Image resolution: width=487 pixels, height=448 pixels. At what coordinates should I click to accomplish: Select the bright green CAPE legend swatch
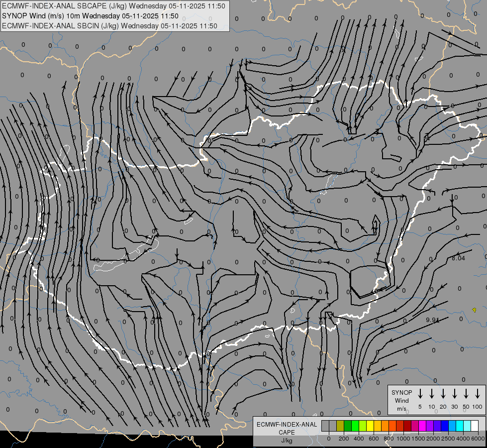click(355, 426)
